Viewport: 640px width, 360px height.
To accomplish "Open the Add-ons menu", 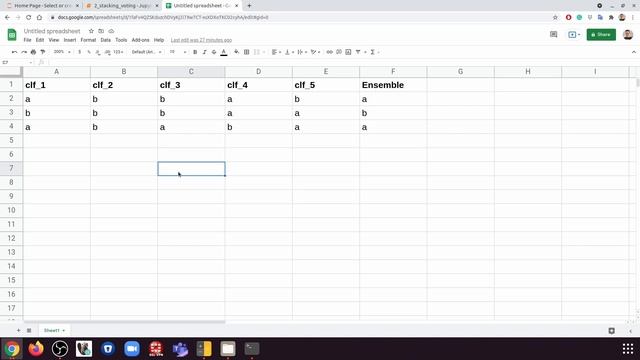I will click(140, 40).
